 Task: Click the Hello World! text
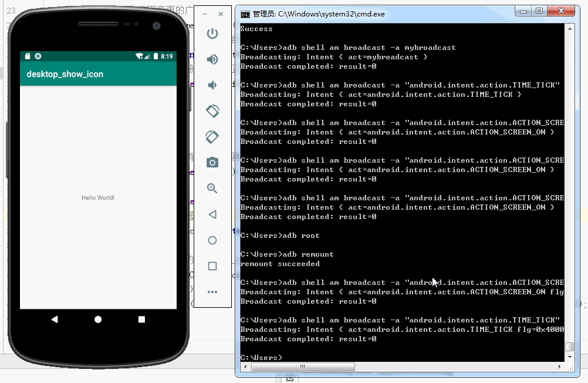point(97,197)
